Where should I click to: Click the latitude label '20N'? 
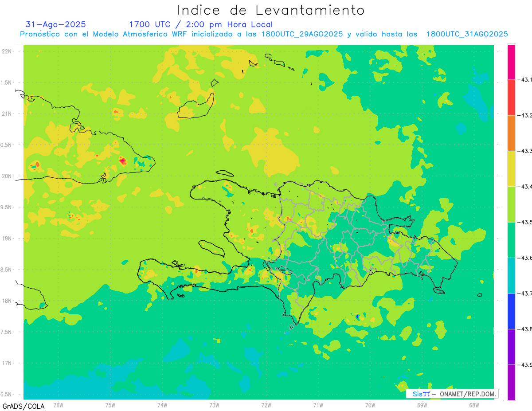(7, 176)
